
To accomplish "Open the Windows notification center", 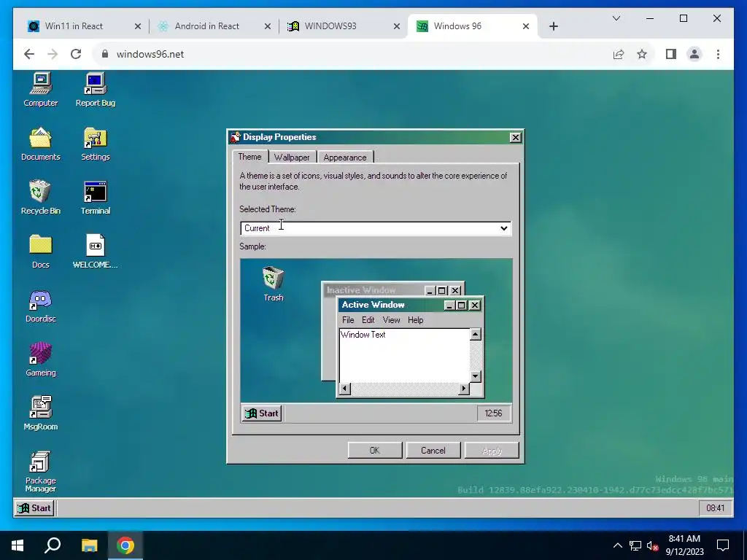I will pos(723,545).
